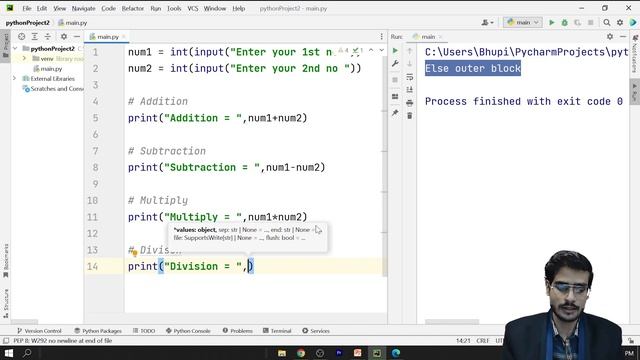Image resolution: width=640 pixels, height=360 pixels.
Task: Expand all items in Project panel
Action: 35,37
